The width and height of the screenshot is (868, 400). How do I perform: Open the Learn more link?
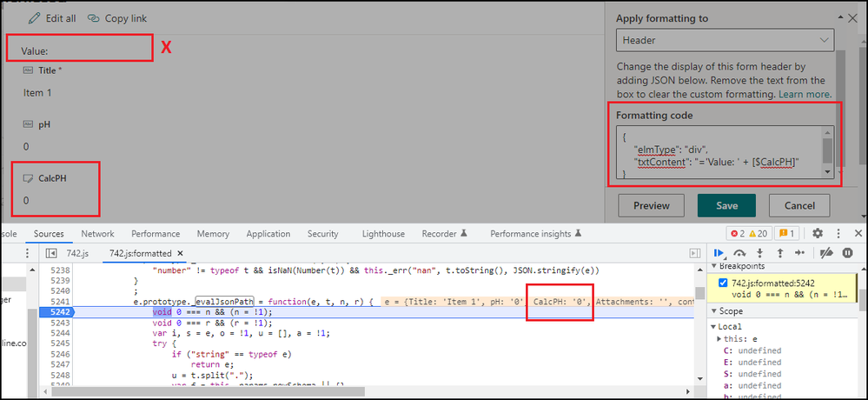(x=805, y=94)
